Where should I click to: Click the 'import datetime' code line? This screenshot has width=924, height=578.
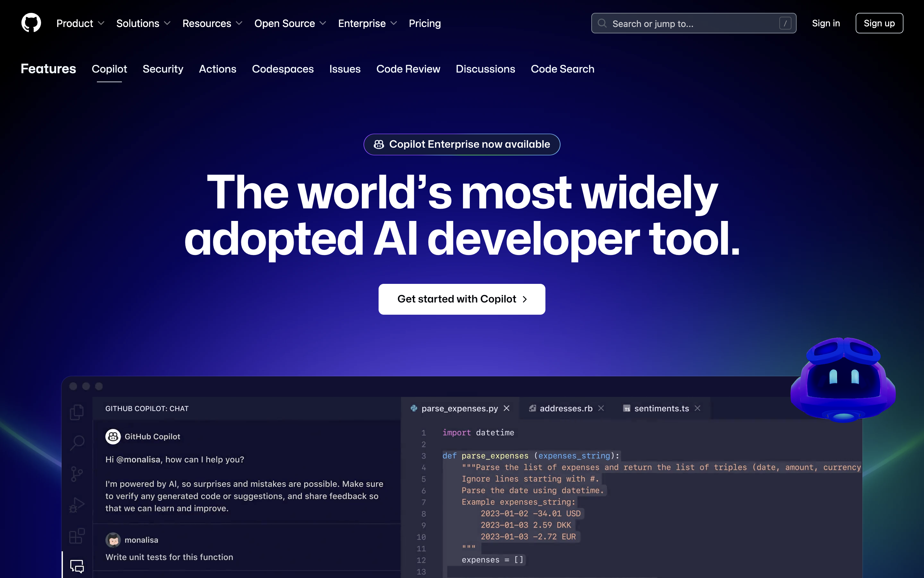pos(478,432)
